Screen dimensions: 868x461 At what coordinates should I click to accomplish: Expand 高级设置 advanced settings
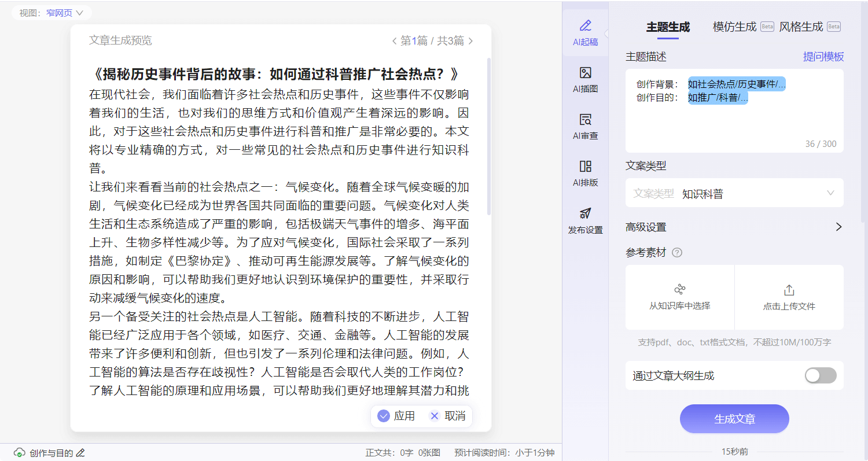734,227
